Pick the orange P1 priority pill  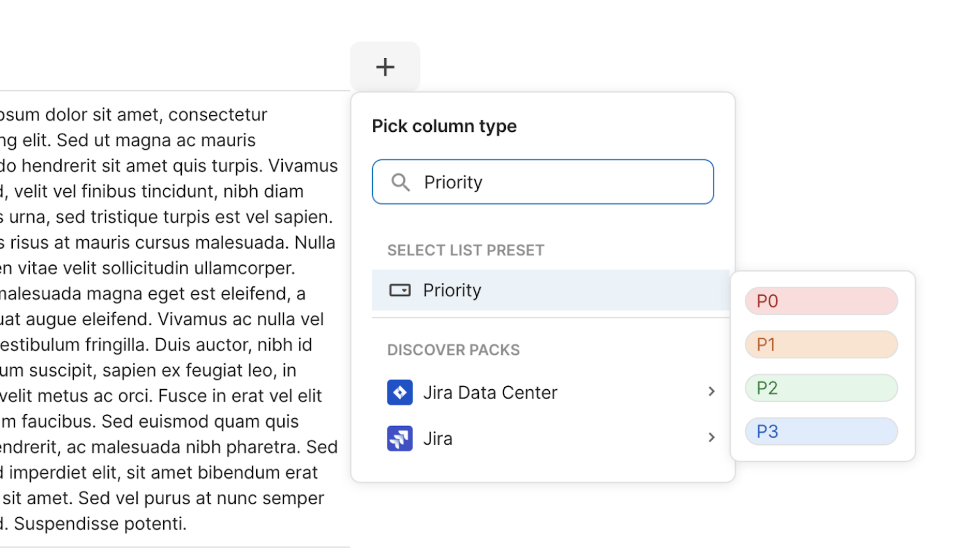click(821, 345)
